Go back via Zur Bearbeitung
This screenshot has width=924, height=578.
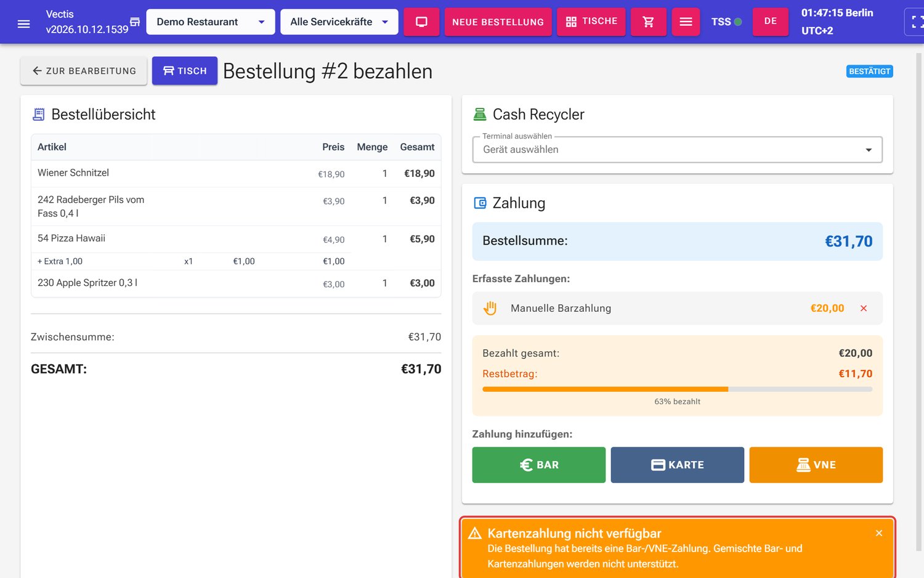click(x=84, y=71)
